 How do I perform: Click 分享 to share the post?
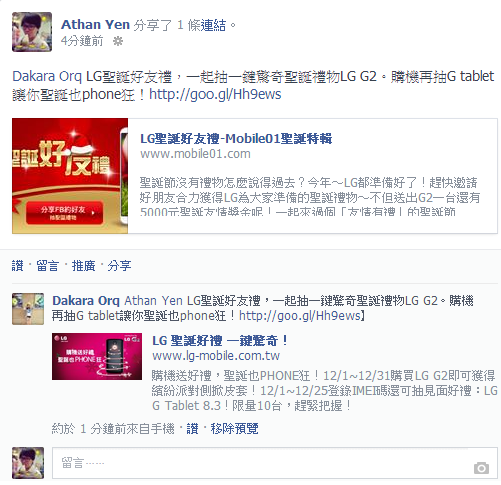(119, 266)
